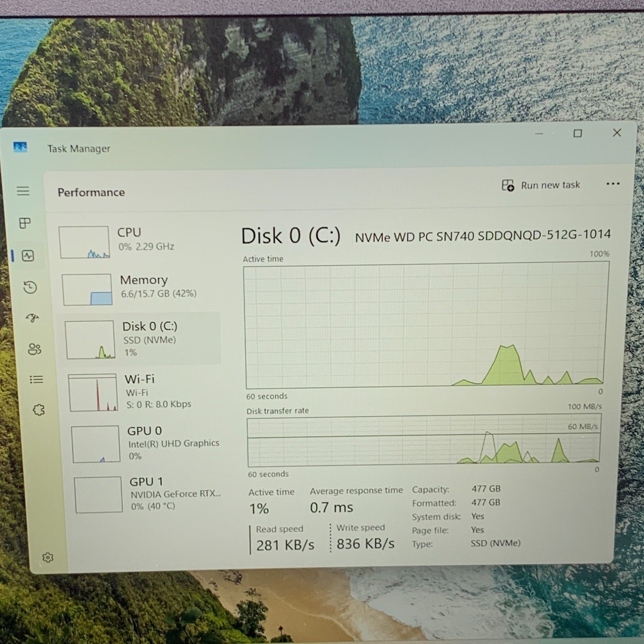Screen dimensions: 644x644
Task: Select GPU 1 NVIDIA GeForce RTX
Action: click(148, 494)
